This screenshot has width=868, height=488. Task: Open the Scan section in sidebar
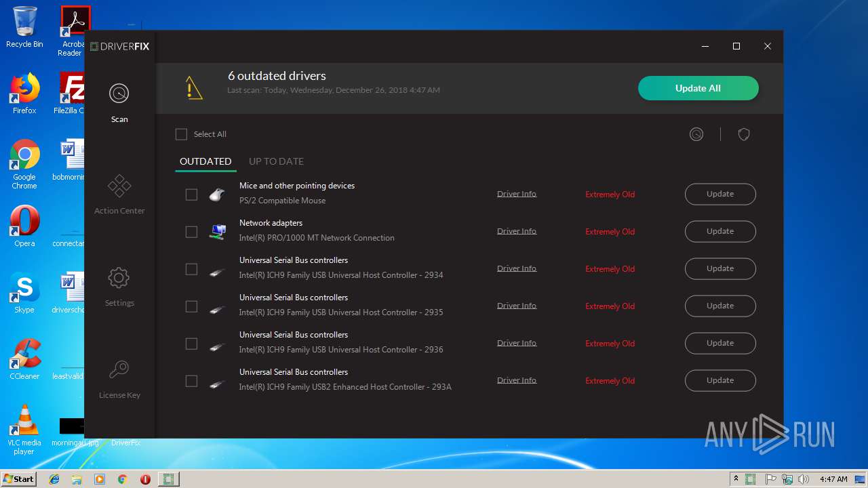pos(119,103)
